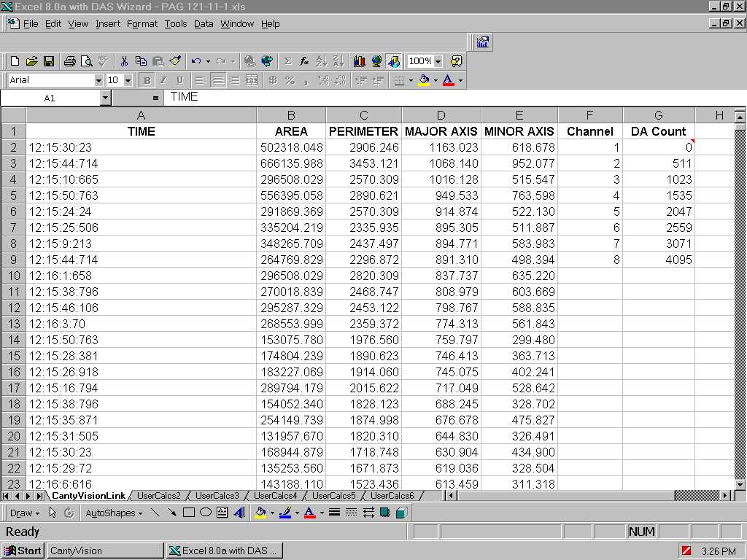Open the Name Box dropdown arrow
This screenshot has height=560, width=747.
coord(105,98)
